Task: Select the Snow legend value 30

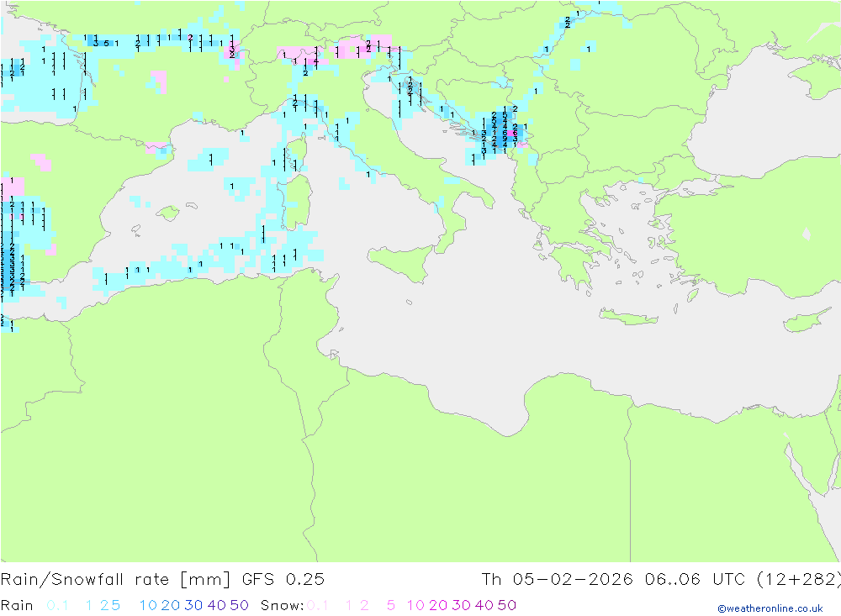Action: pyautogui.click(x=461, y=605)
